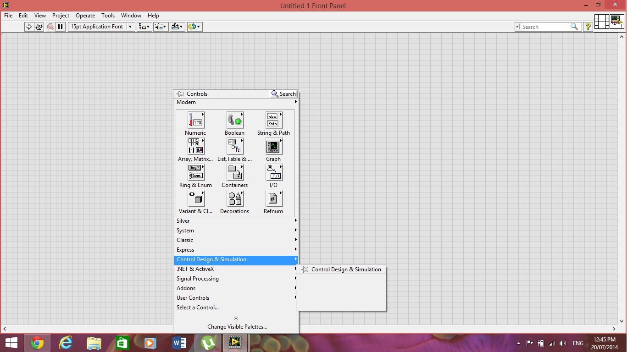This screenshot has width=644, height=352.
Task: Select .NET & ActiveX palette entry
Action: click(x=236, y=269)
